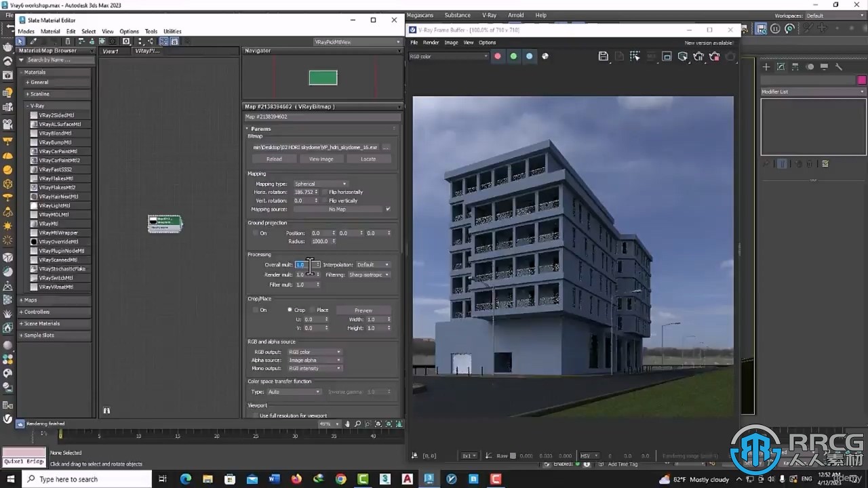Screen dimensions: 868x488
Task: Expand the Maps group in browser
Action: pyautogui.click(x=22, y=300)
